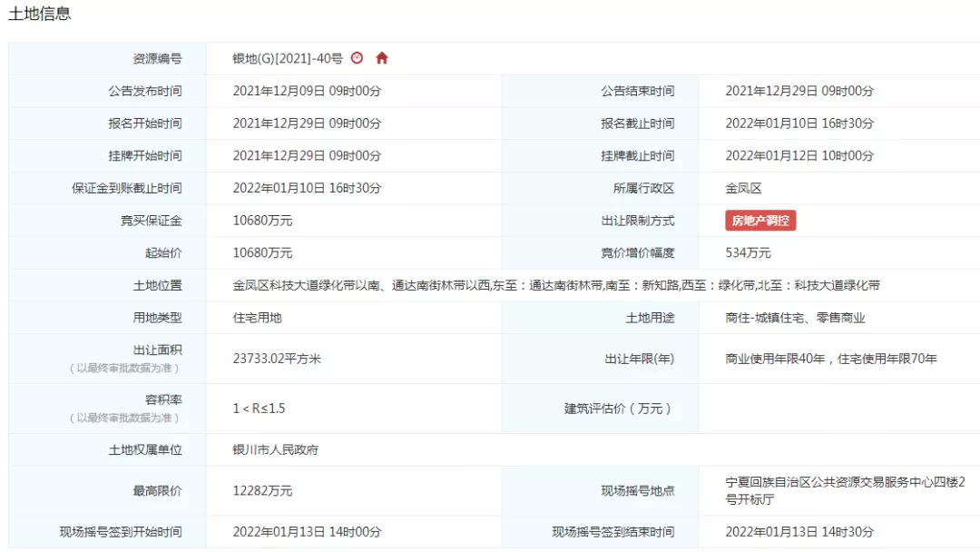The width and height of the screenshot is (980, 552).
Task: Click the 公告结束时间 date value
Action: coord(799,91)
